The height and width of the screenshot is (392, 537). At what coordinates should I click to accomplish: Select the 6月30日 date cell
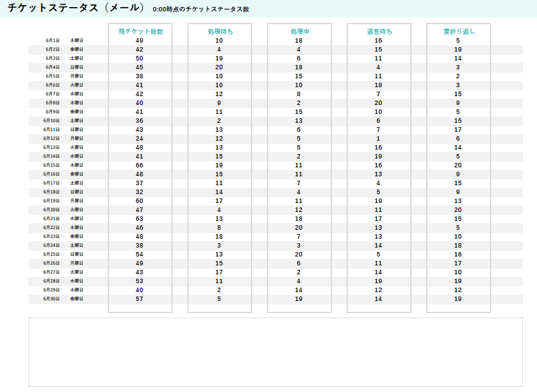[x=52, y=298]
